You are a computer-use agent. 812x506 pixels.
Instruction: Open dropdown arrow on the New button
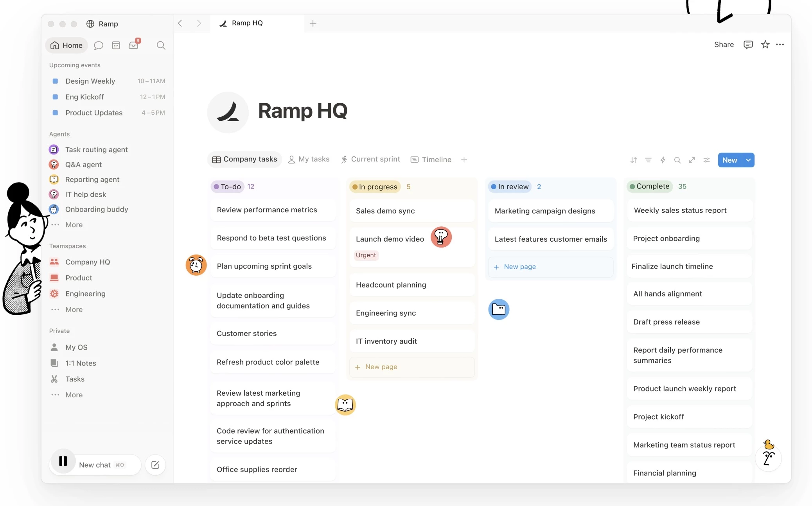(x=748, y=160)
